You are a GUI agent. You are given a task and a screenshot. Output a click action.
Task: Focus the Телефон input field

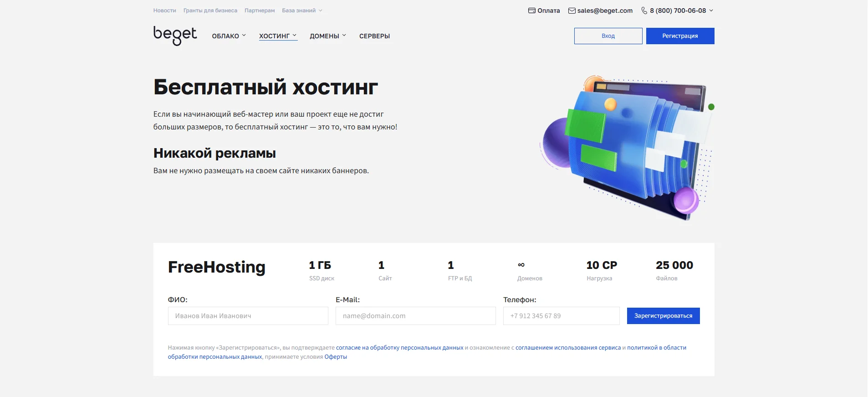pyautogui.click(x=562, y=316)
